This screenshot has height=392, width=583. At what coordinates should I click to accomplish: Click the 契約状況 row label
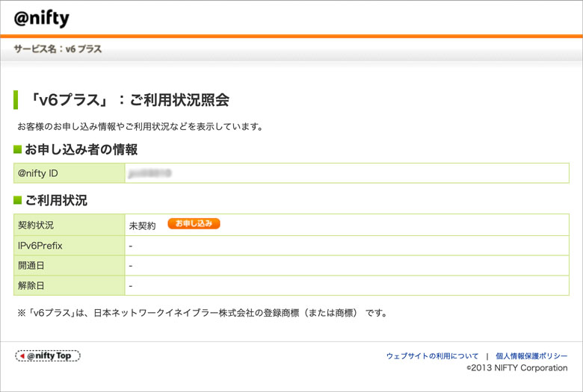pyautogui.click(x=36, y=225)
